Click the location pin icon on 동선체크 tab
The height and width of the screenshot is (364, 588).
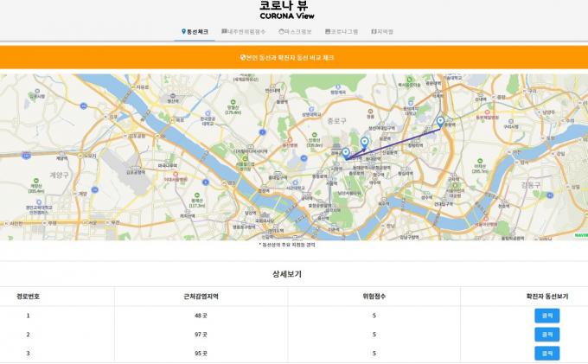(x=183, y=32)
